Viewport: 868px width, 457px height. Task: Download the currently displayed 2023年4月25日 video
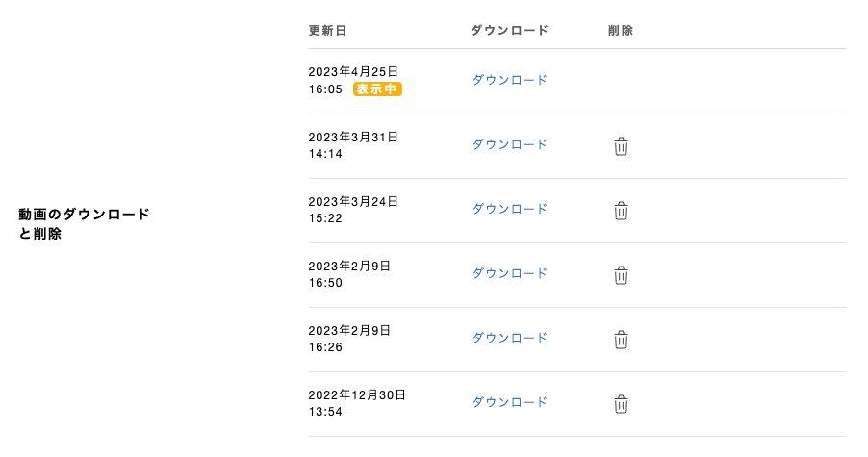pos(509,80)
